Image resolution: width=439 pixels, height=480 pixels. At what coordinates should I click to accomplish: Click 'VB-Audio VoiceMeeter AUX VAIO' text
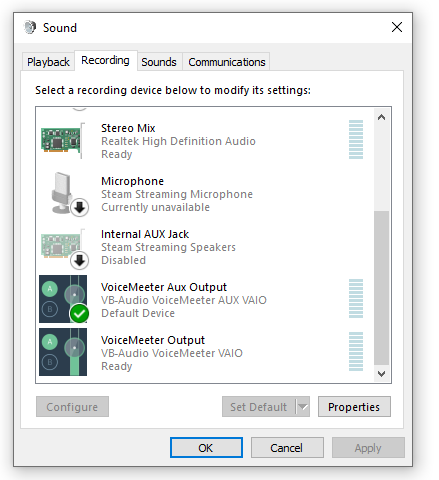click(x=184, y=300)
